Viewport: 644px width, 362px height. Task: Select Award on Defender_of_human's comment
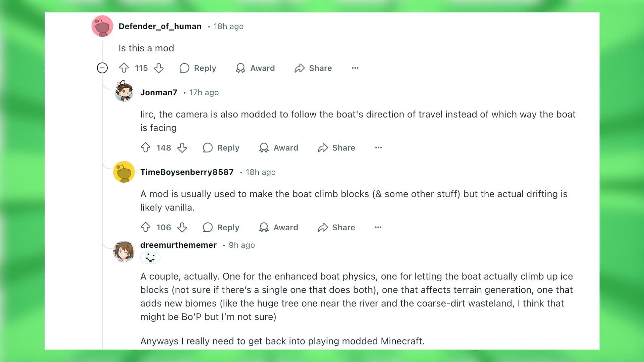(256, 68)
